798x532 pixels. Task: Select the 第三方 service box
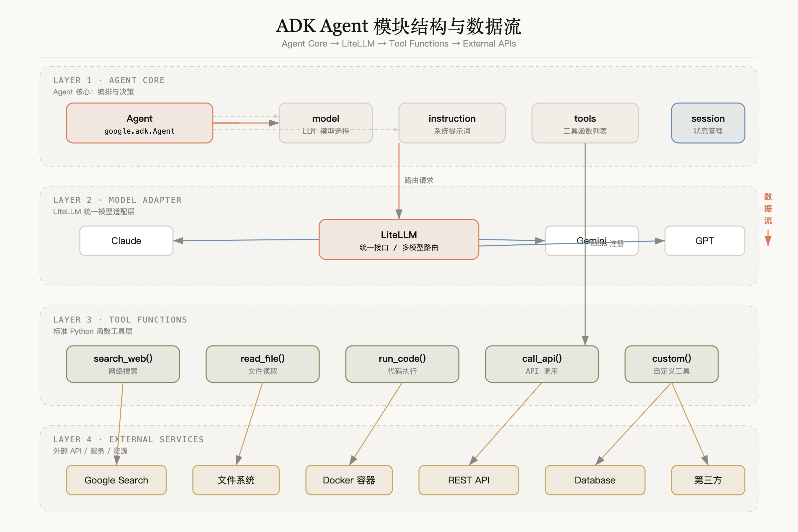click(708, 480)
